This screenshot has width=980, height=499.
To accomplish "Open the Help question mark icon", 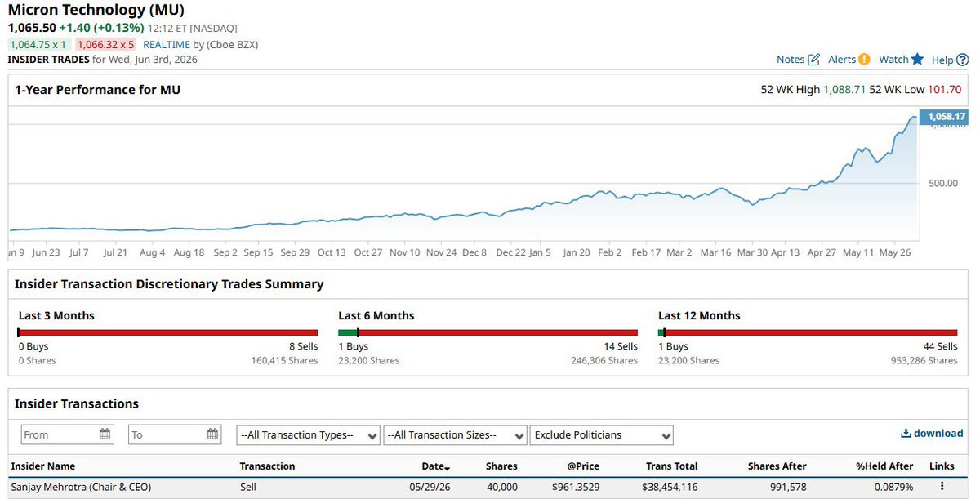I will (963, 60).
